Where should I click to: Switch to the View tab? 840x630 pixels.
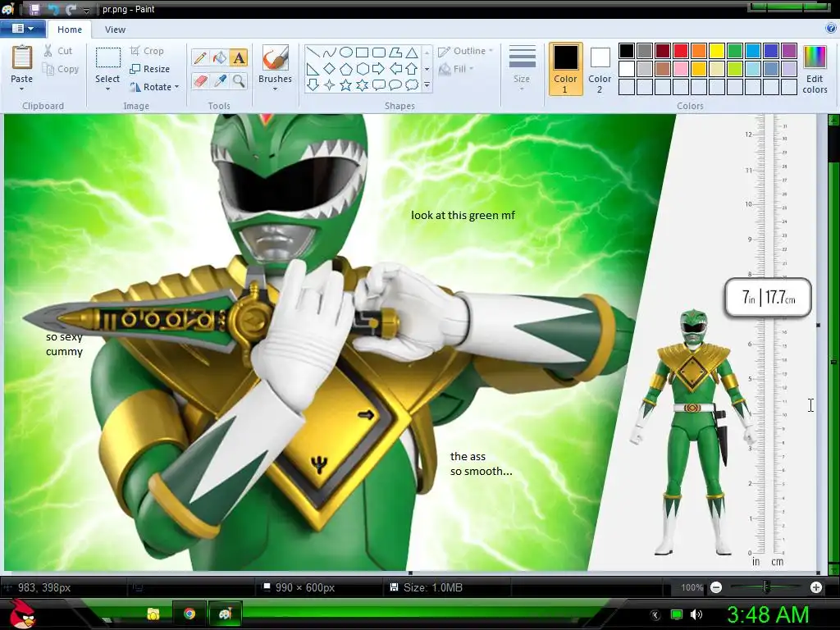(115, 30)
